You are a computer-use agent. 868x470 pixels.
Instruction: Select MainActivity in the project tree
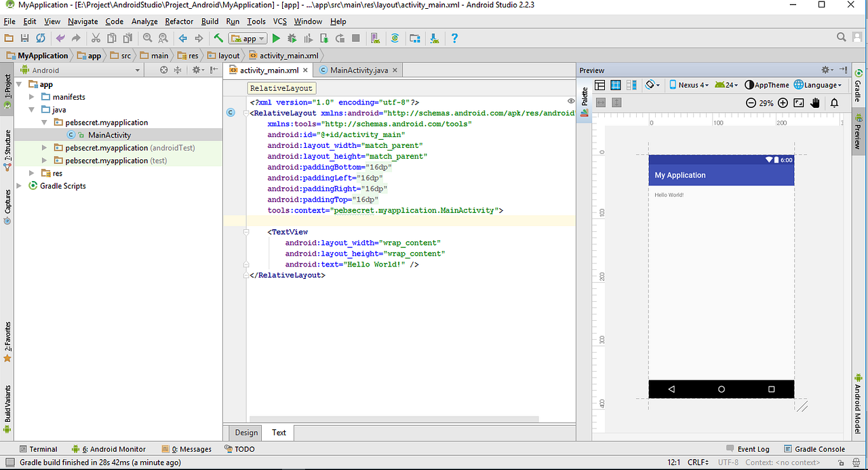tap(108, 135)
